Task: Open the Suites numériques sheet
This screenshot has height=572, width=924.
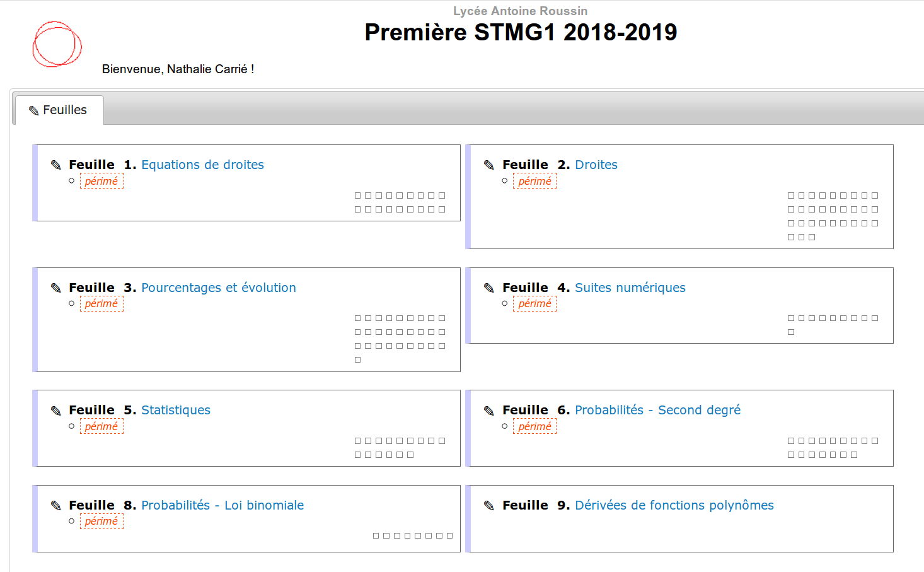Action: [630, 288]
